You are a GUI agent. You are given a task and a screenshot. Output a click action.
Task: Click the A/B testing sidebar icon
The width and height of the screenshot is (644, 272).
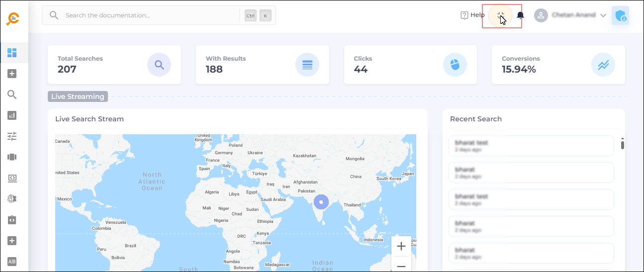point(12,262)
